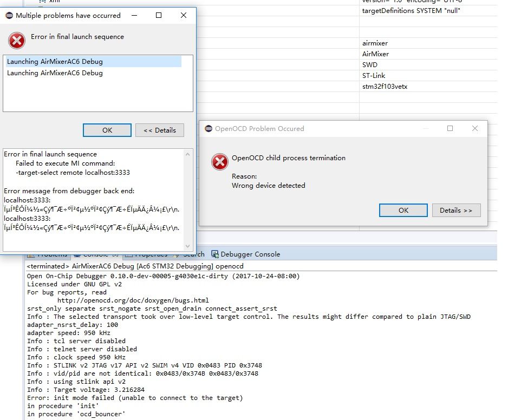The height and width of the screenshot is (420, 521).
Task: Click the 'Open On-Chip Debugger 0.10.0-dev' console line
Action: pos(163,276)
